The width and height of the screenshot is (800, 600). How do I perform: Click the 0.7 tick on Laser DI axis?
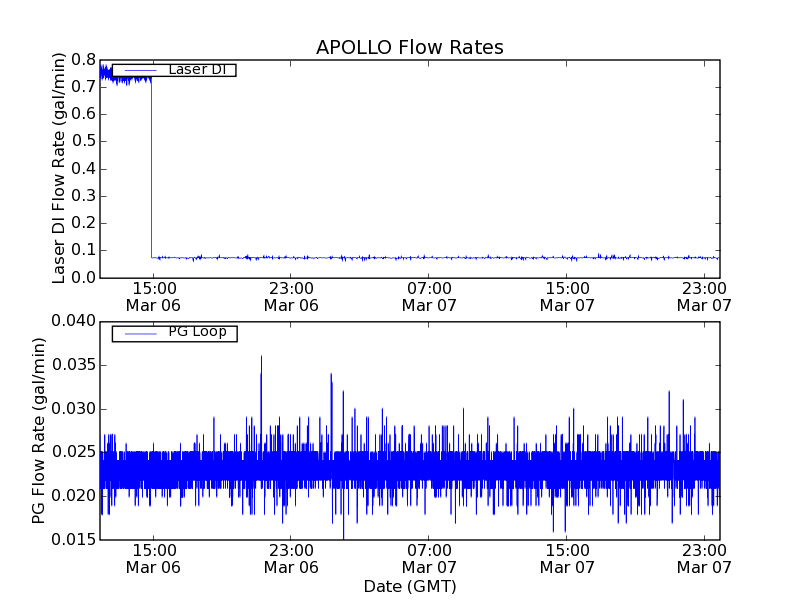pyautogui.click(x=84, y=87)
